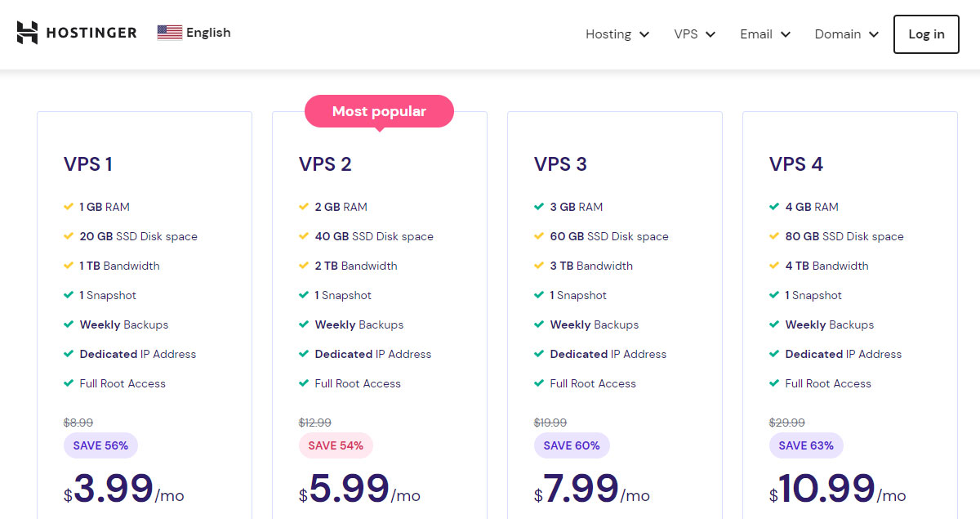Click the $10.99/mo price
980x519 pixels.
point(838,489)
